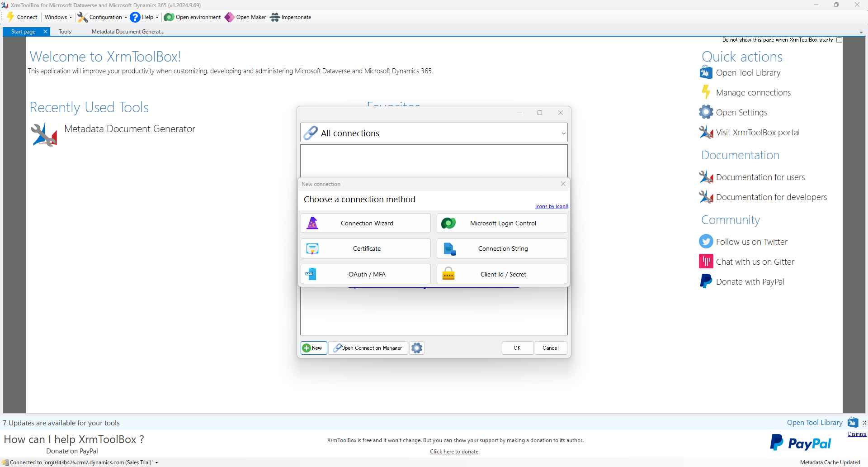
Task: Switch to the Tools tab
Action: [x=65, y=32]
